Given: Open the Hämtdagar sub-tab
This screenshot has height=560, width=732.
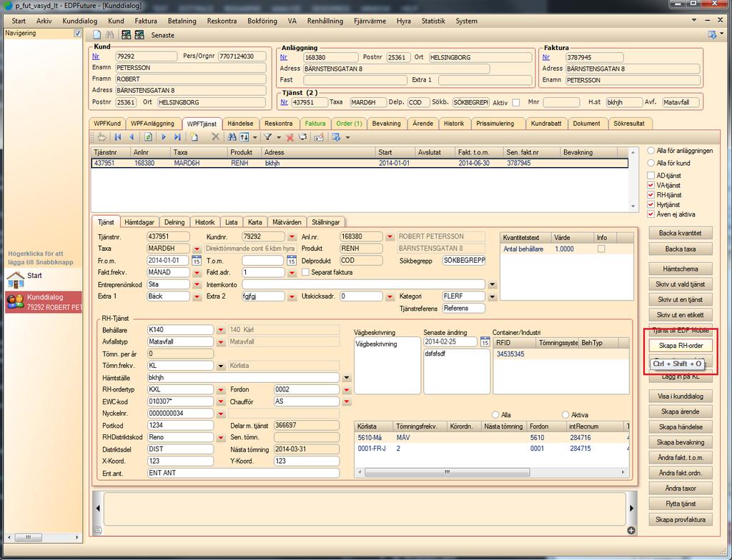Looking at the screenshot, I should tap(139, 223).
